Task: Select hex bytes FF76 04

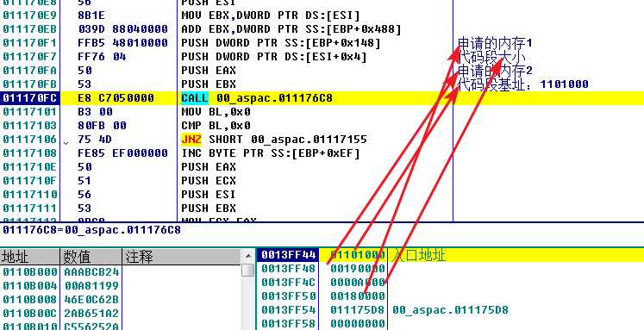Action: tap(102, 57)
